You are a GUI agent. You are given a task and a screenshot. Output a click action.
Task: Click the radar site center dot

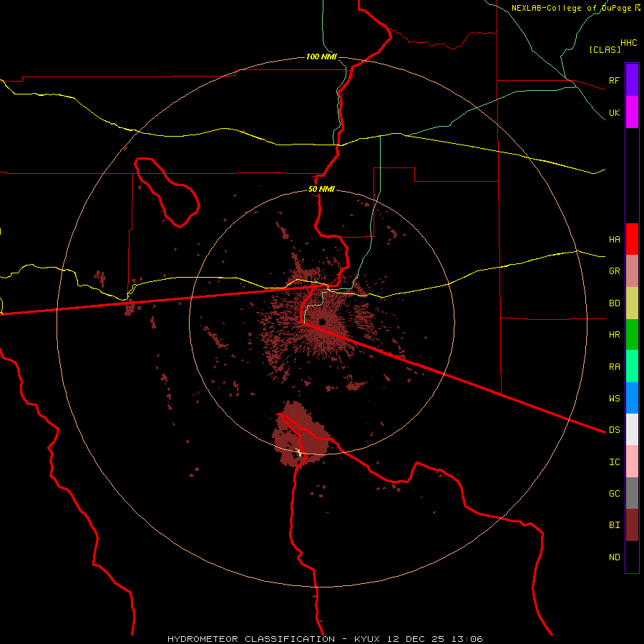click(322, 321)
